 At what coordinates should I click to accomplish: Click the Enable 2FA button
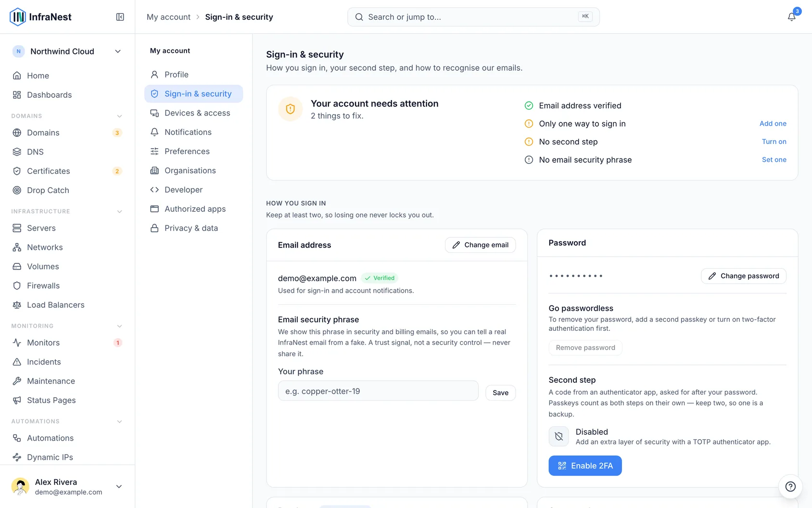click(x=585, y=466)
